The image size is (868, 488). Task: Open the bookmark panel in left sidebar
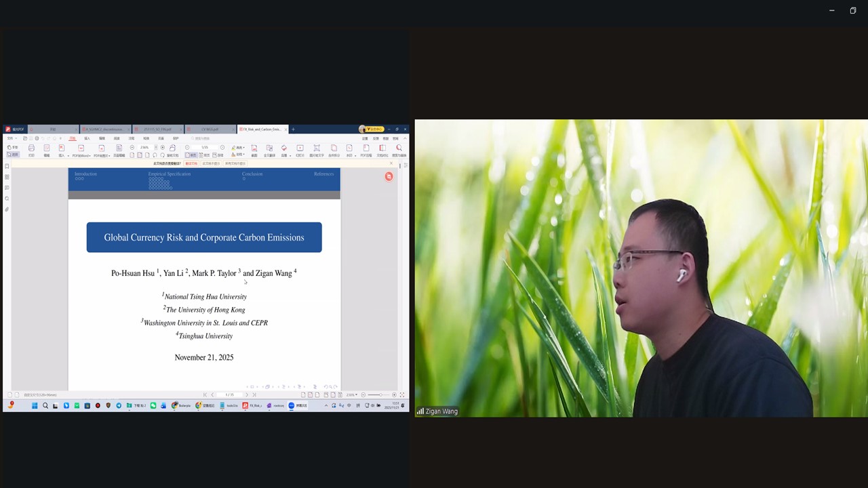[7, 167]
